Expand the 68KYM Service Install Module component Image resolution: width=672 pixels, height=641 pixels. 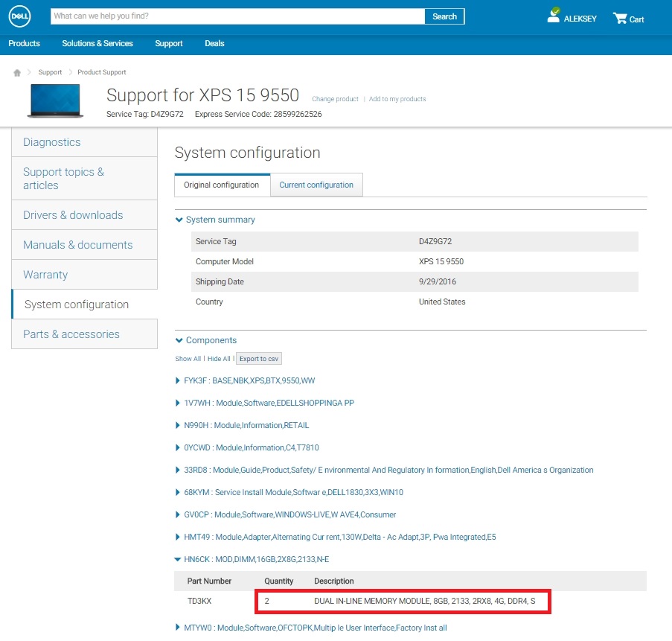(289, 492)
